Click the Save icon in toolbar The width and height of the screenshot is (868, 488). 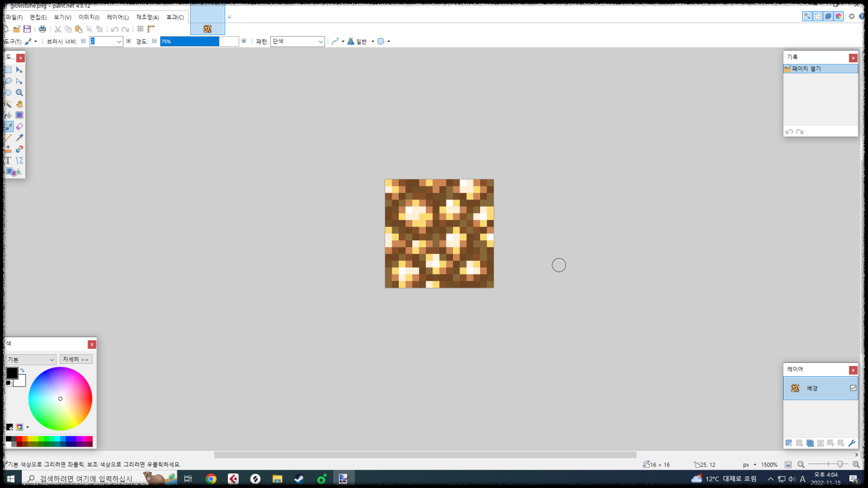[27, 29]
